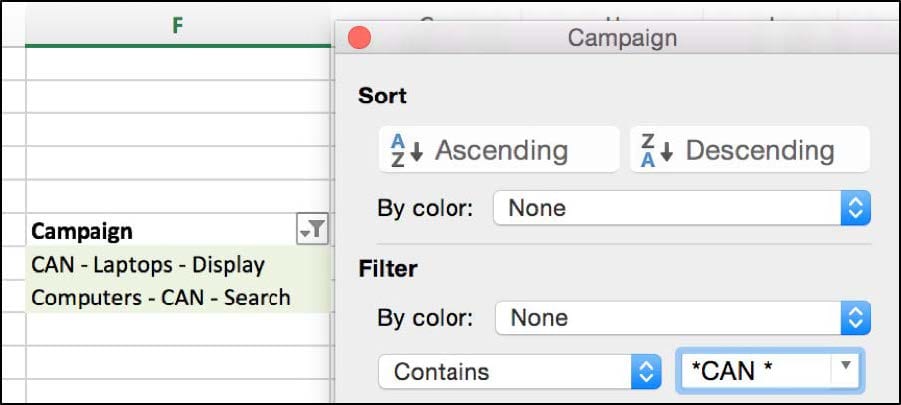The image size is (901, 405).
Task: Click stepper arrows on Sort color box
Action: [856, 208]
